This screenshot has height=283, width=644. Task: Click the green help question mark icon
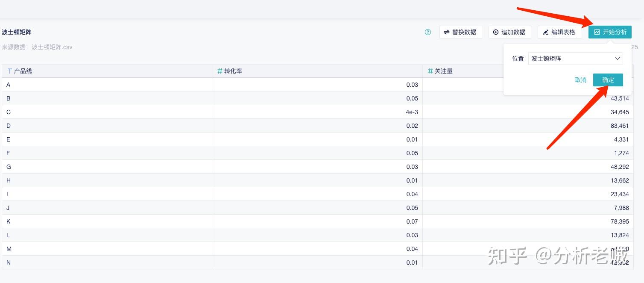point(428,32)
